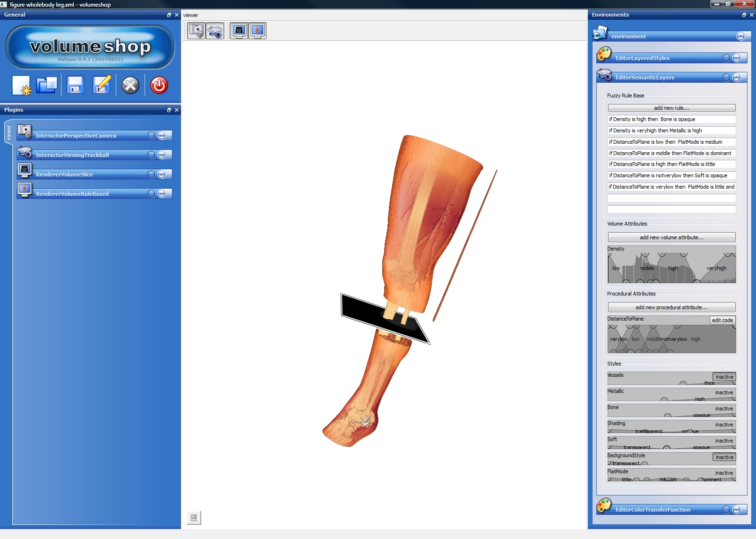Select perspective camera icon in viewer toolbar
Image resolution: width=756 pixels, height=539 pixels.
[x=197, y=31]
